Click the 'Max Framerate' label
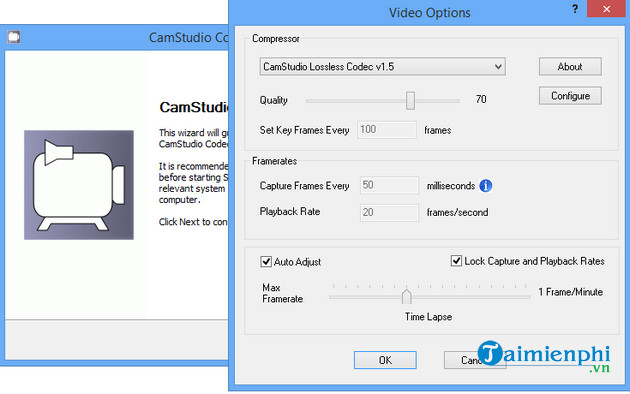The height and width of the screenshot is (394, 630). tap(282, 293)
